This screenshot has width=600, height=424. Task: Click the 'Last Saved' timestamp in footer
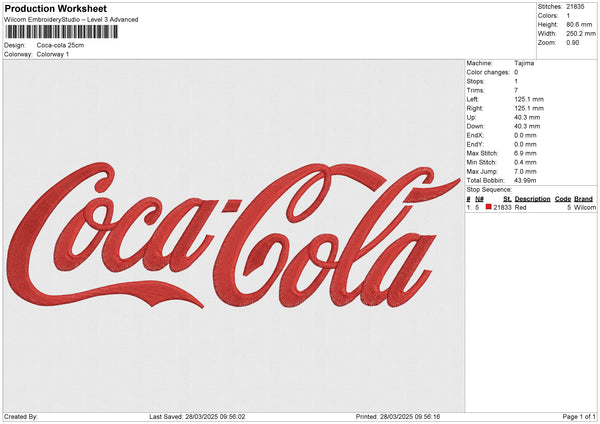[197, 416]
